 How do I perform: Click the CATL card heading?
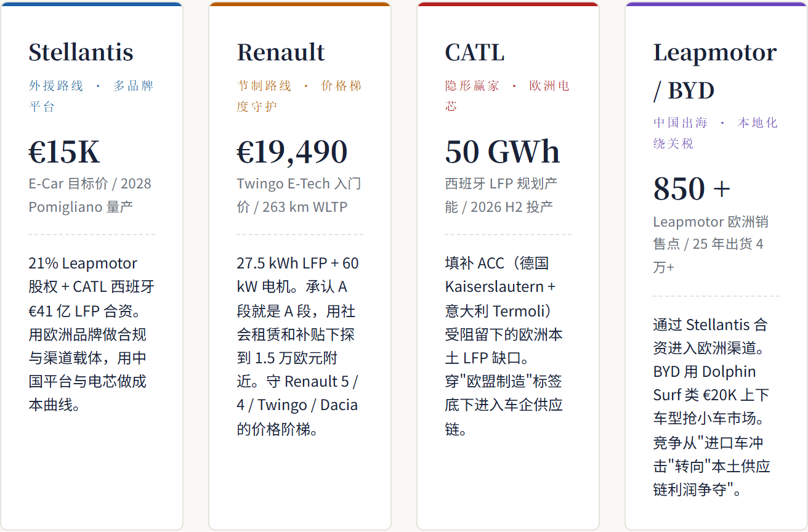tap(475, 52)
